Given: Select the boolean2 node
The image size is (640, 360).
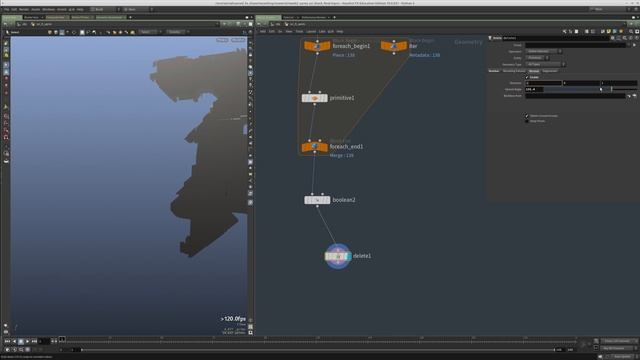Looking at the screenshot, I should click(x=317, y=200).
